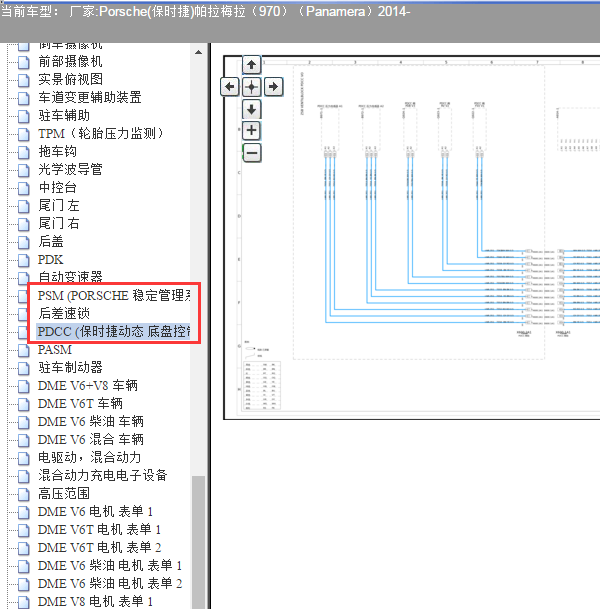This screenshot has width=600, height=609.
Task: Open DME V6T 电机 表单 2
Action: click(x=99, y=548)
